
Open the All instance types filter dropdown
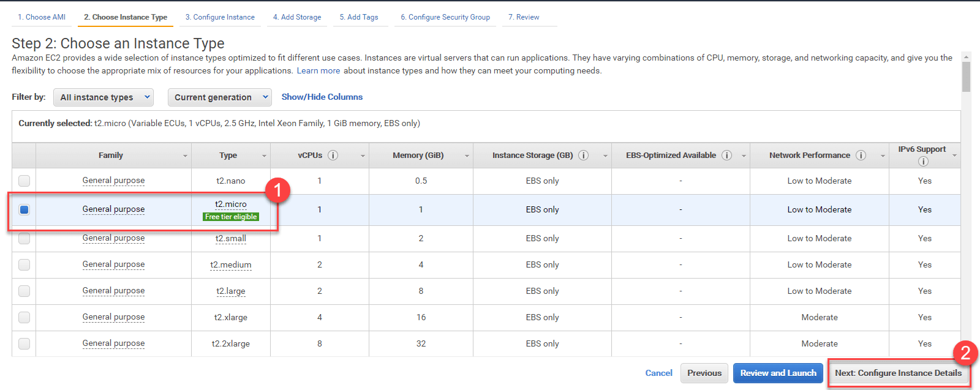104,97
